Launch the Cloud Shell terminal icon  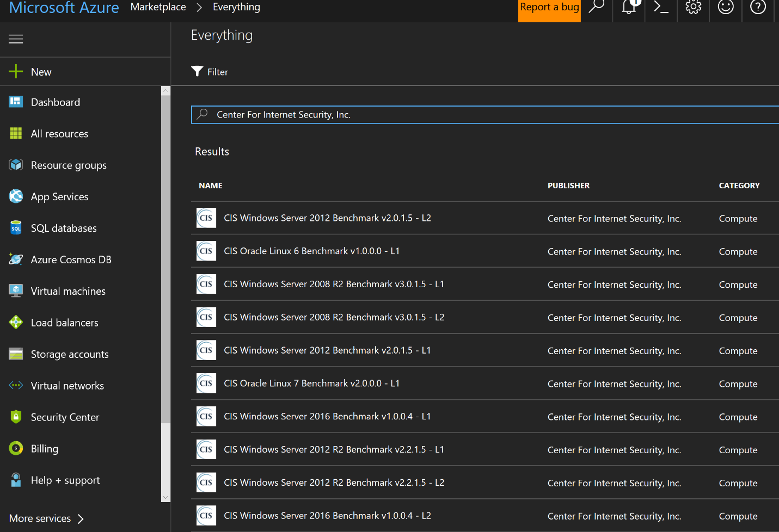point(660,8)
